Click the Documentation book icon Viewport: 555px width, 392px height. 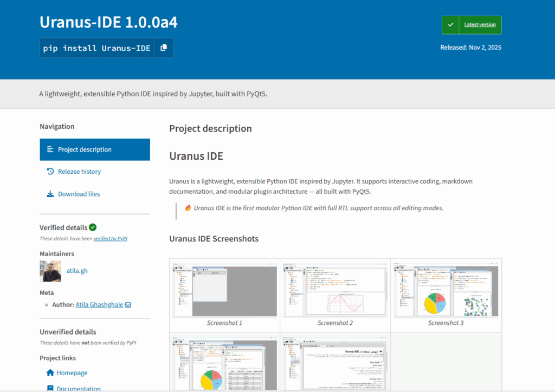(50, 388)
